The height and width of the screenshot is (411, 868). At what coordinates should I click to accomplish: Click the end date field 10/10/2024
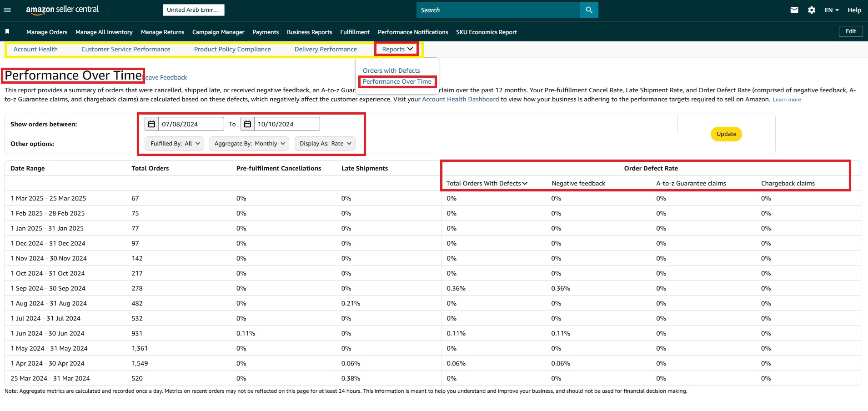pos(287,124)
